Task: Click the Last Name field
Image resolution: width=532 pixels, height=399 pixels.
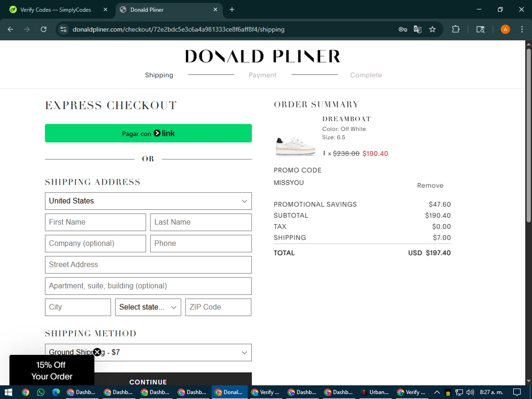Action: click(x=201, y=222)
